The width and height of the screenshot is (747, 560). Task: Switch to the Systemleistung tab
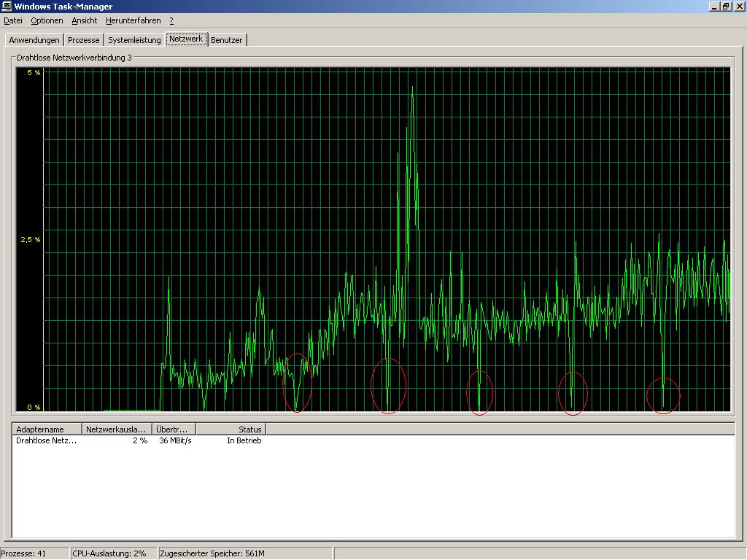[x=134, y=40]
